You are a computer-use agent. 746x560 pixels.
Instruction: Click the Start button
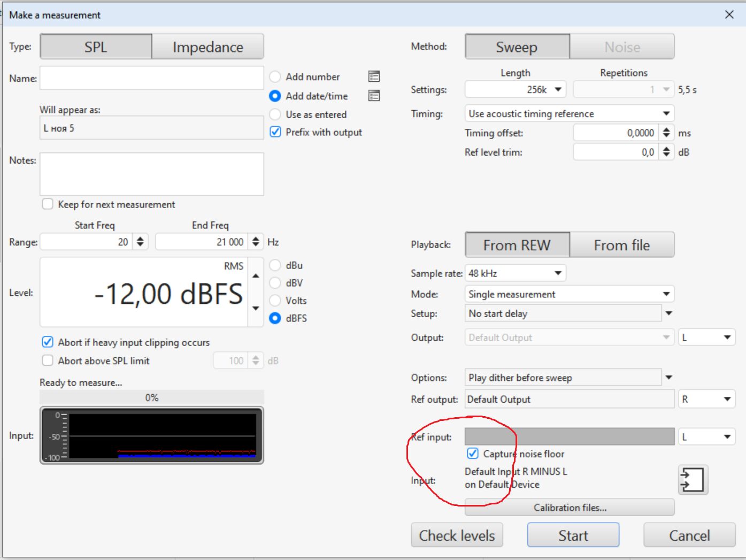[573, 535]
